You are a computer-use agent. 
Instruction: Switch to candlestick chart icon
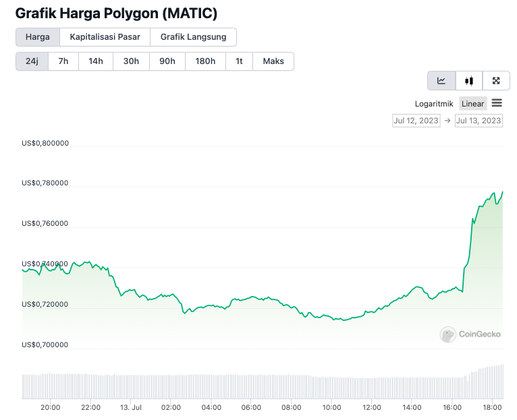tap(469, 81)
